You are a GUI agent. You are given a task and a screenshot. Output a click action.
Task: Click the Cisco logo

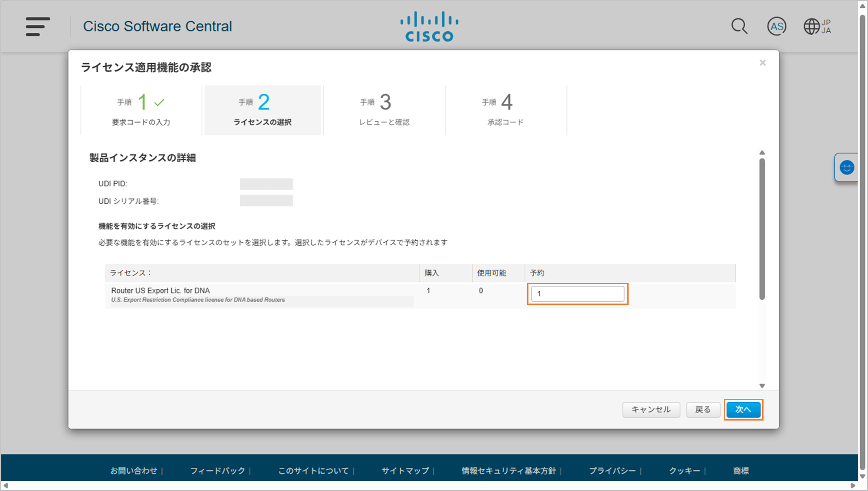tap(429, 27)
